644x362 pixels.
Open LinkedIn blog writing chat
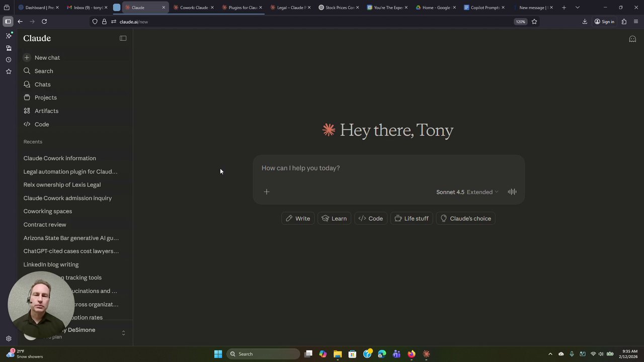click(51, 264)
